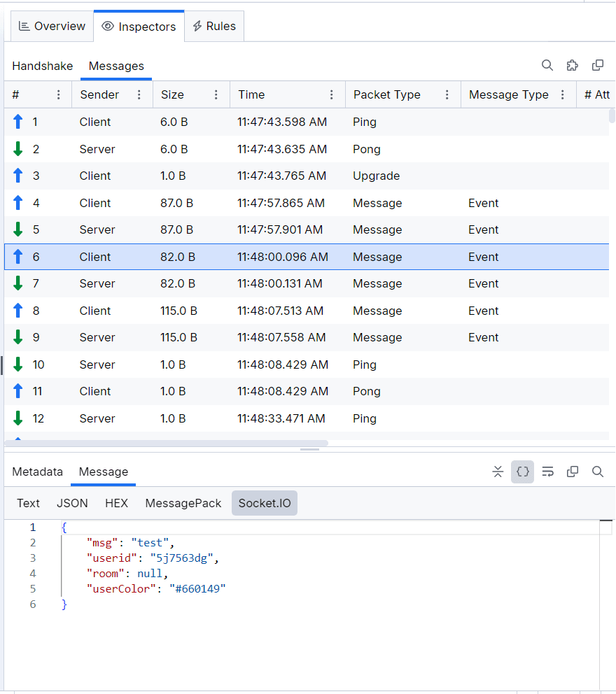Click the collapse icon in the Message panel
Viewport: 616px width, 694px height.
498,472
